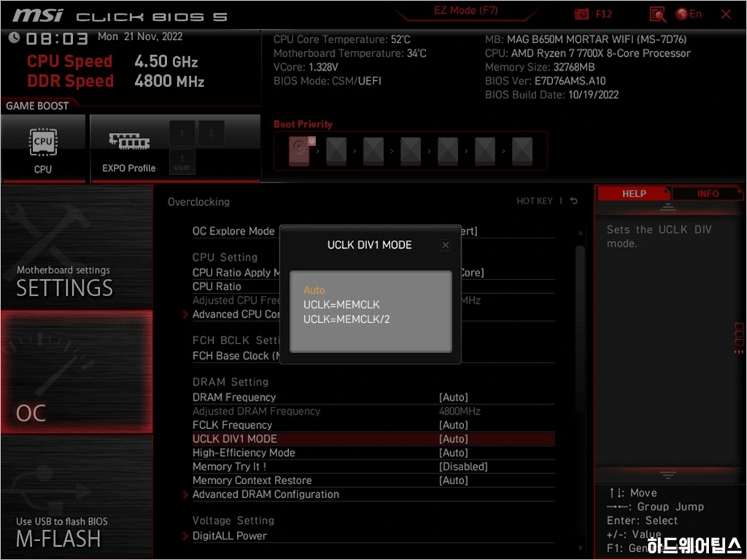
Task: Select EXPO user profile 1
Action: click(182, 162)
